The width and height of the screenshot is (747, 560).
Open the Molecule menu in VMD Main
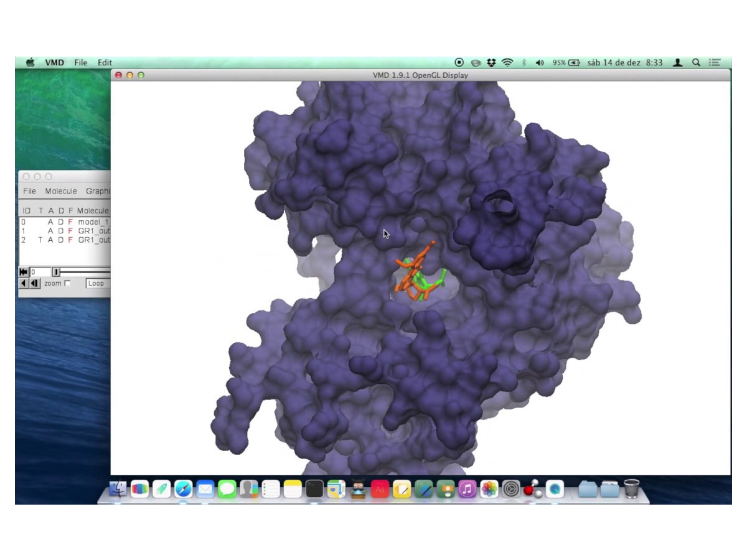[x=61, y=191]
